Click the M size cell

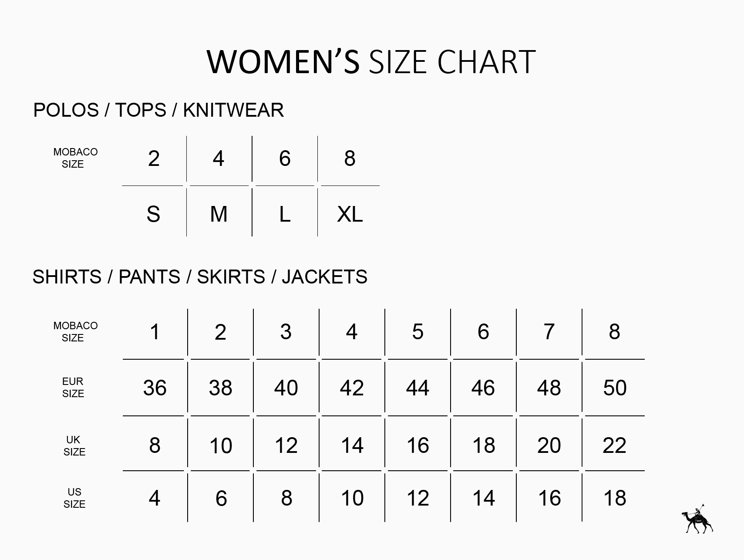pos(219,214)
